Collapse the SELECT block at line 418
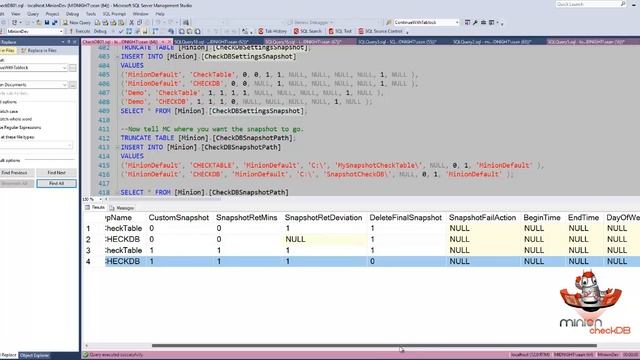 [117, 192]
